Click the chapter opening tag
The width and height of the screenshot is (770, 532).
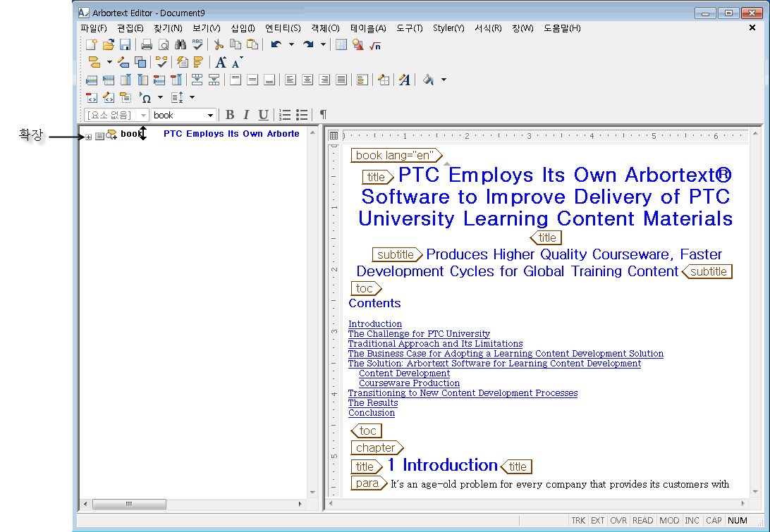click(x=377, y=447)
